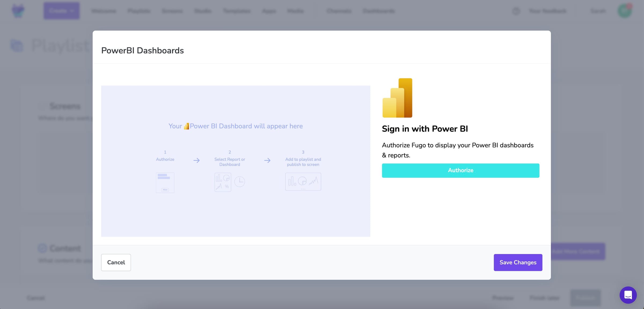Image resolution: width=644 pixels, height=309 pixels.
Task: Click Save Changes in the dialog
Action: (518, 262)
